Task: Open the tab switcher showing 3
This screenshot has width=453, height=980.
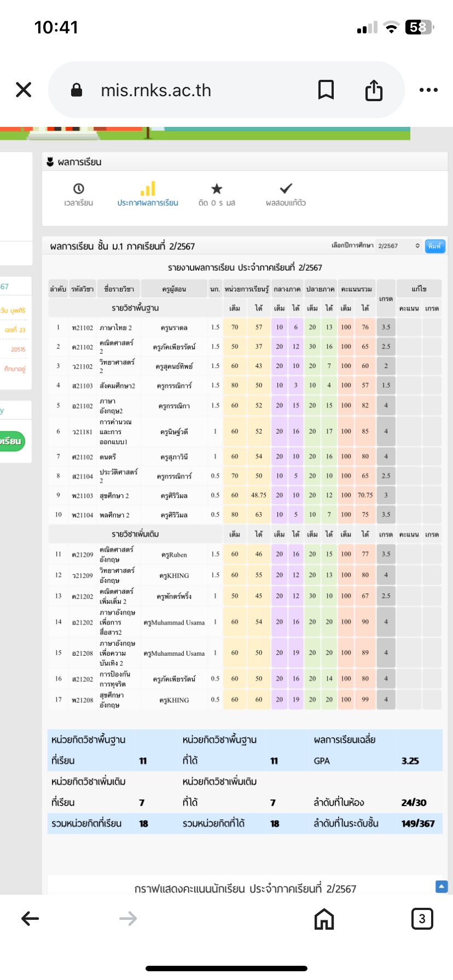Action: (422, 919)
